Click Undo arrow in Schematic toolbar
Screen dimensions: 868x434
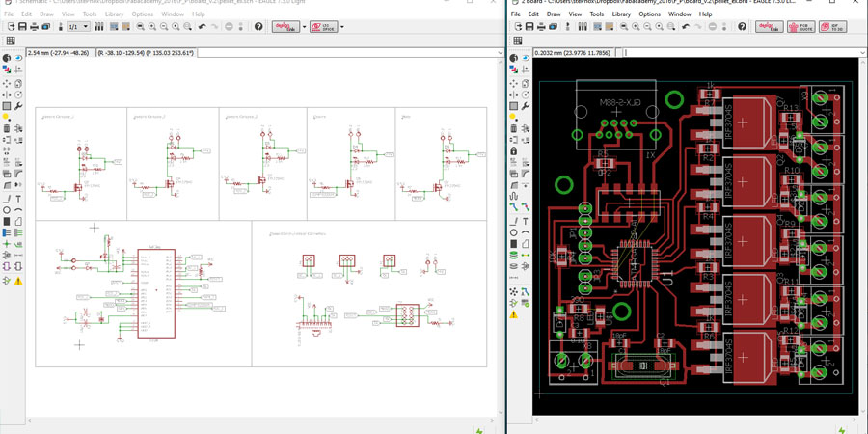click(x=203, y=27)
